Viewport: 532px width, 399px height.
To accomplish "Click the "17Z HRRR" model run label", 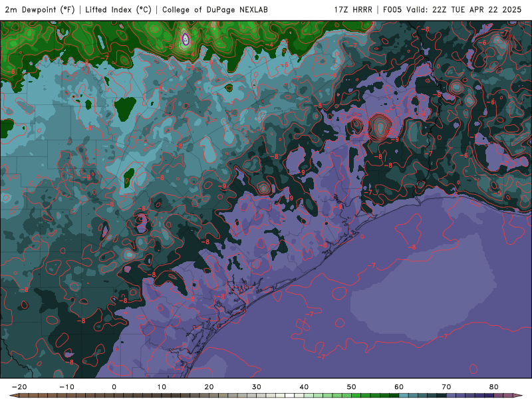I will [x=353, y=10].
